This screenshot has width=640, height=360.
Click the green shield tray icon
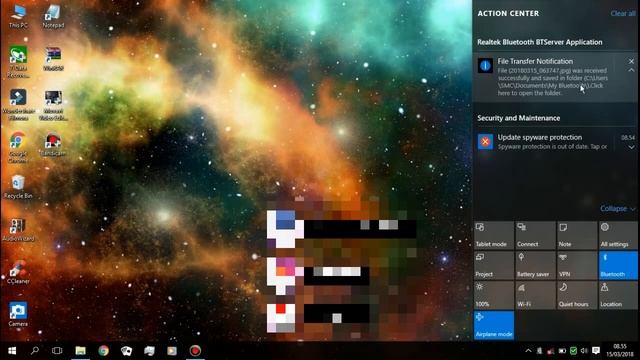pos(573,351)
